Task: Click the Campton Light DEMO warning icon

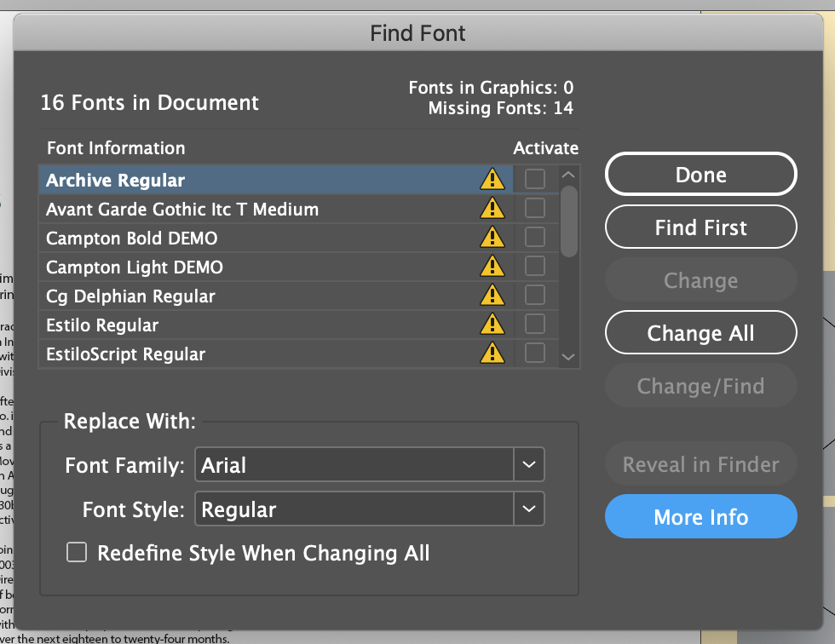Action: 492,267
